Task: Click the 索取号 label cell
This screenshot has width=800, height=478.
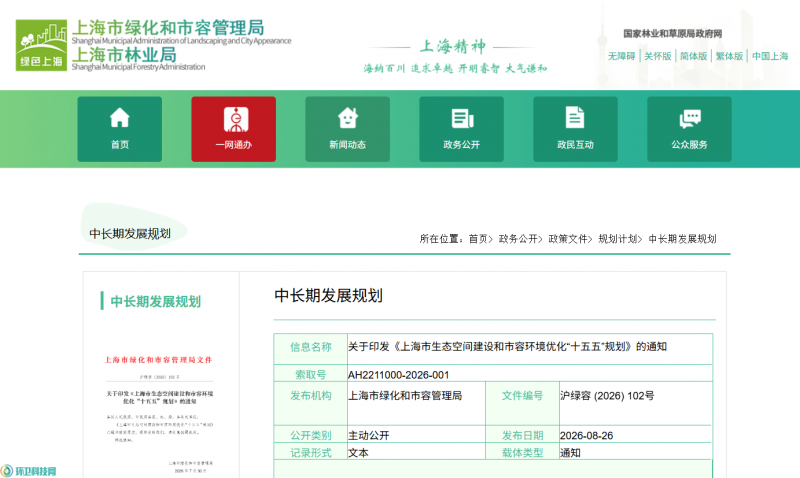Action: pos(311,374)
